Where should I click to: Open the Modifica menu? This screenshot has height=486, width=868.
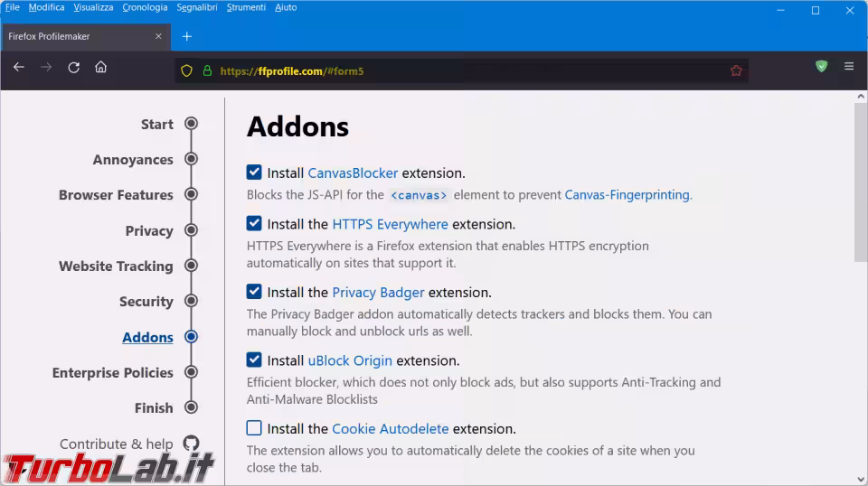coord(46,7)
